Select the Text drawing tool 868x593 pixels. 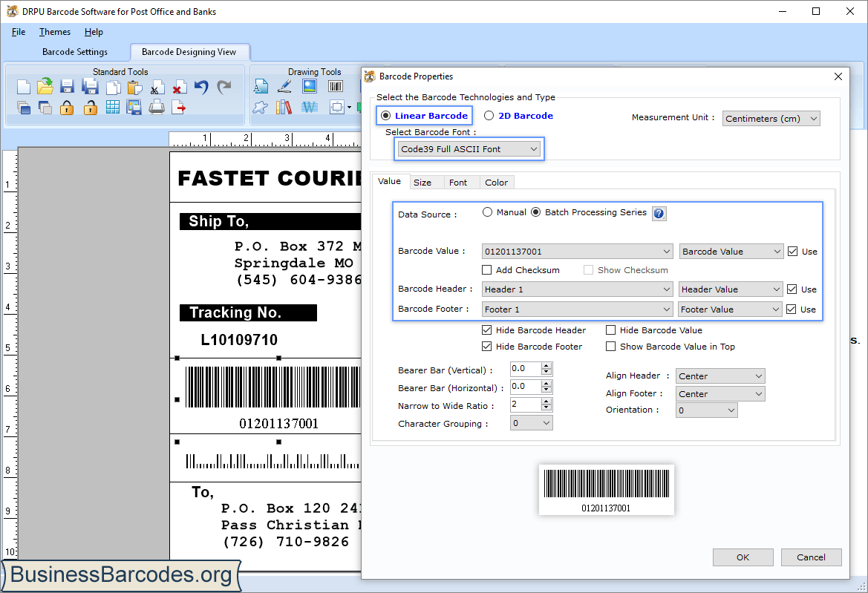pos(261,86)
